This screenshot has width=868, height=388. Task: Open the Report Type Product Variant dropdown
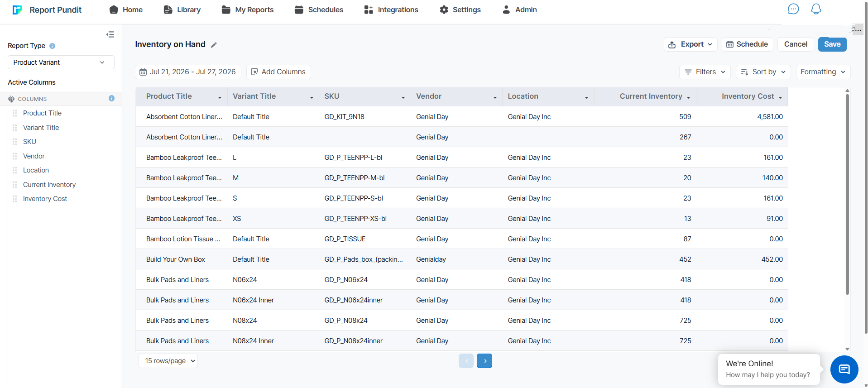click(x=61, y=62)
